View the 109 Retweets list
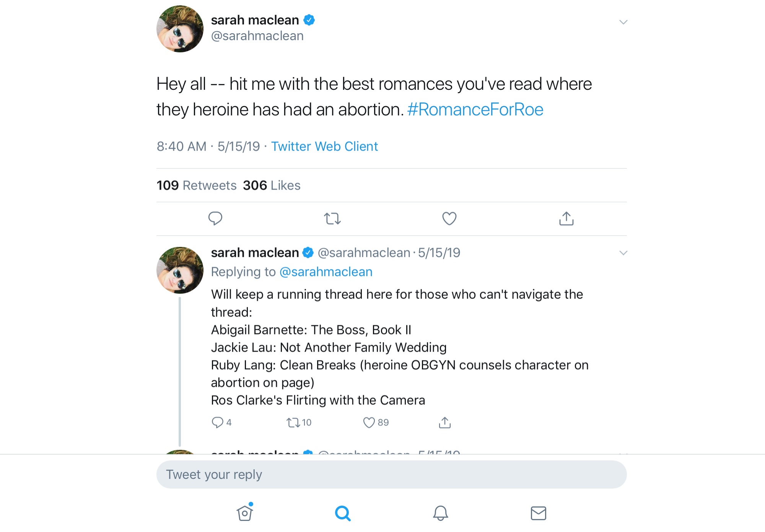Image resolution: width=765 pixels, height=532 pixels. click(x=197, y=185)
